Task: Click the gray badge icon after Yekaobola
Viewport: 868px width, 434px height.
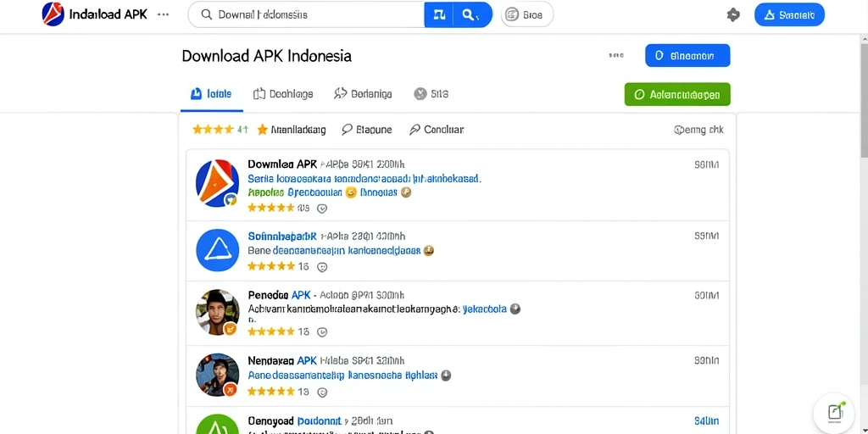Action: tap(515, 309)
